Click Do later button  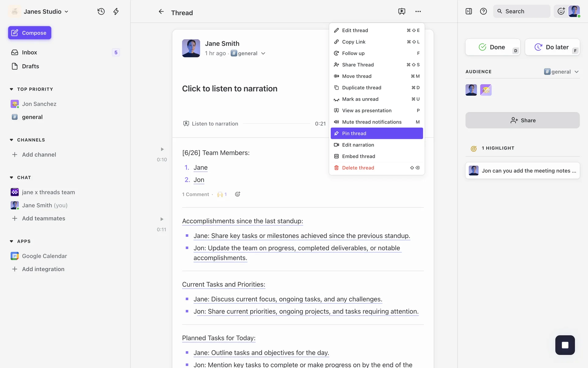pyautogui.click(x=552, y=47)
